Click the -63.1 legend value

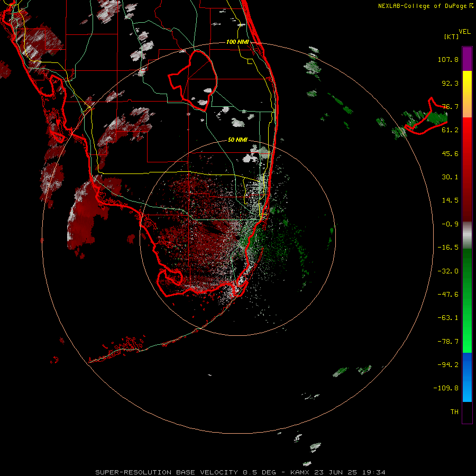pos(448,318)
